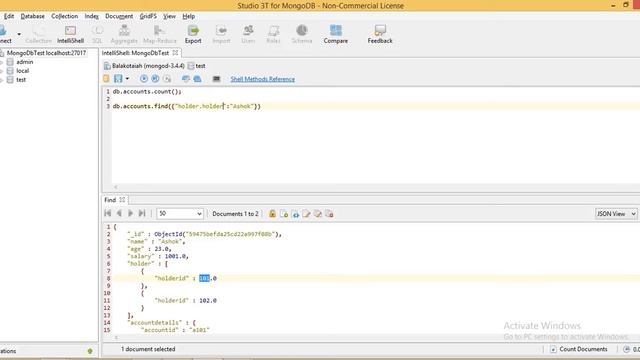Click the Export toolbar icon
Viewport: 640px width, 360px height.
pyautogui.click(x=193, y=34)
